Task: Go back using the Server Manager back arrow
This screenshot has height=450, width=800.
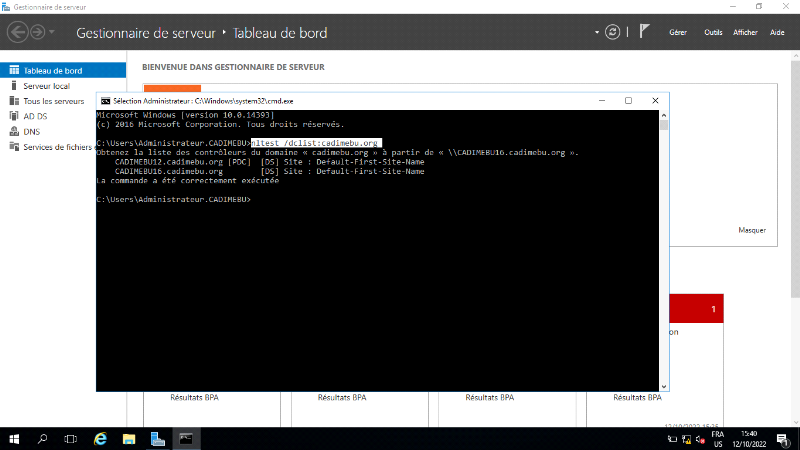Action: click(x=17, y=32)
